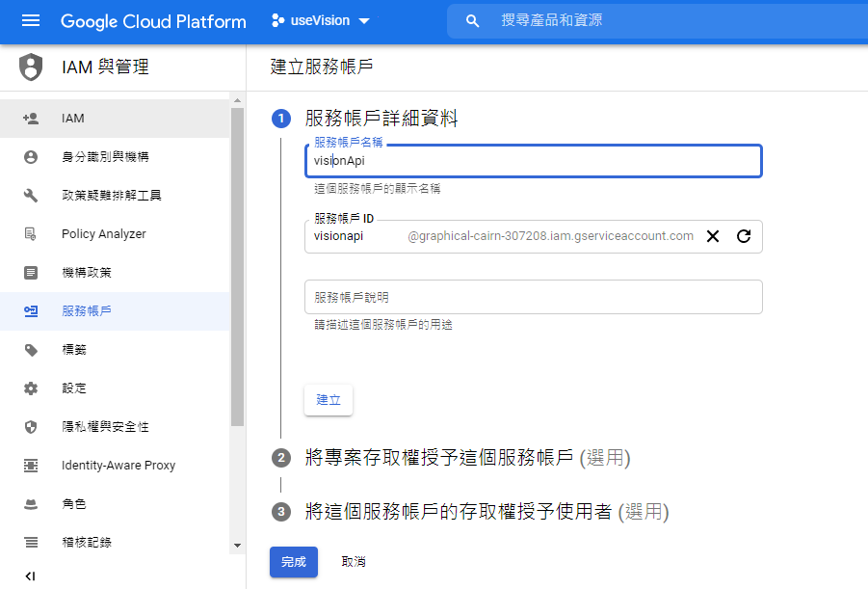Click the search magnifier icon

(x=472, y=21)
